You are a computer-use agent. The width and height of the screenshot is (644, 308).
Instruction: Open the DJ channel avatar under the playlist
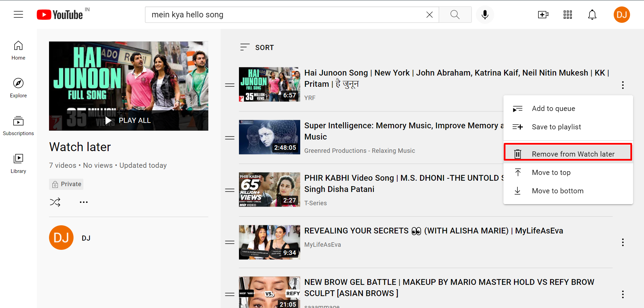click(x=61, y=238)
